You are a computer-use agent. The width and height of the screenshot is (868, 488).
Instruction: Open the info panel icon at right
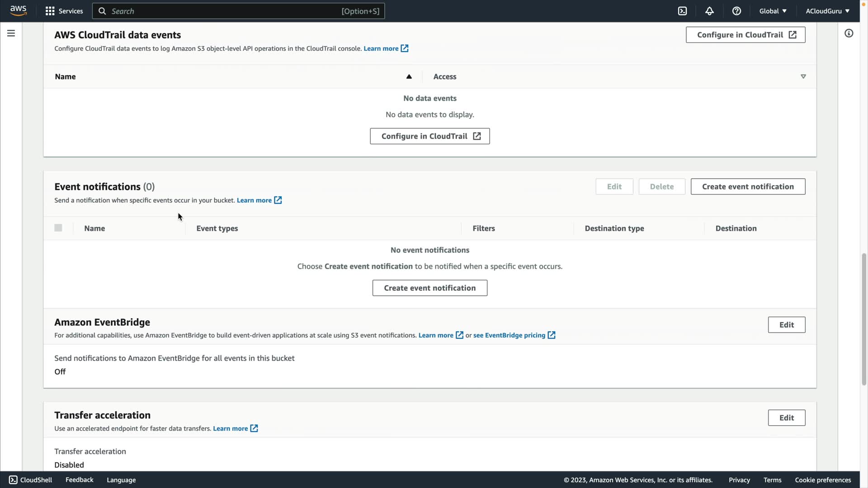849,33
